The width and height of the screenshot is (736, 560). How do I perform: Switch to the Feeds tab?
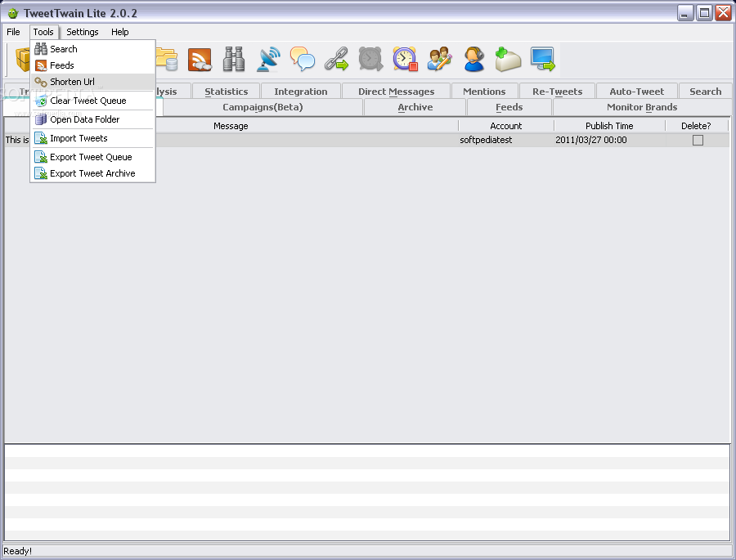click(x=509, y=107)
